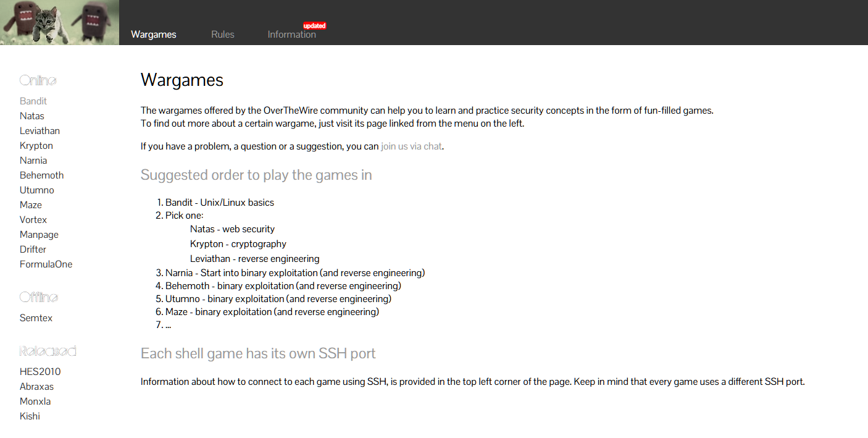
Task: Go to the Kishi released game
Action: coord(30,416)
